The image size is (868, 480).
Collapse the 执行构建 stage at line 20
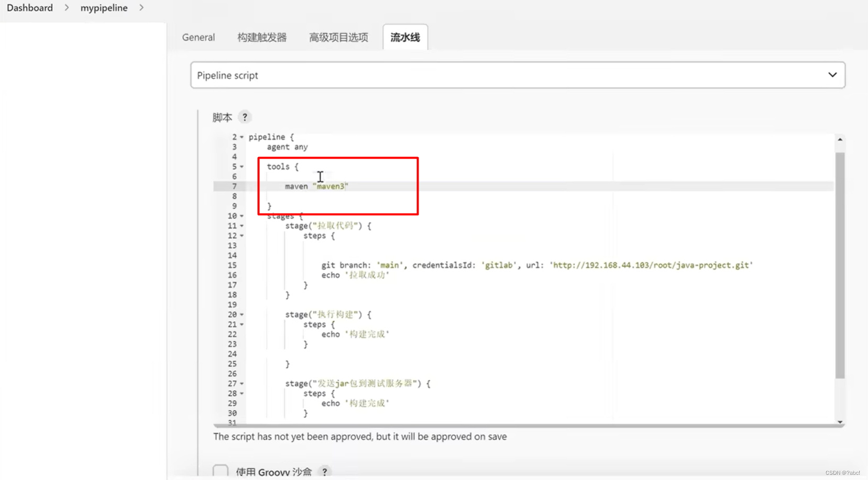pos(241,314)
